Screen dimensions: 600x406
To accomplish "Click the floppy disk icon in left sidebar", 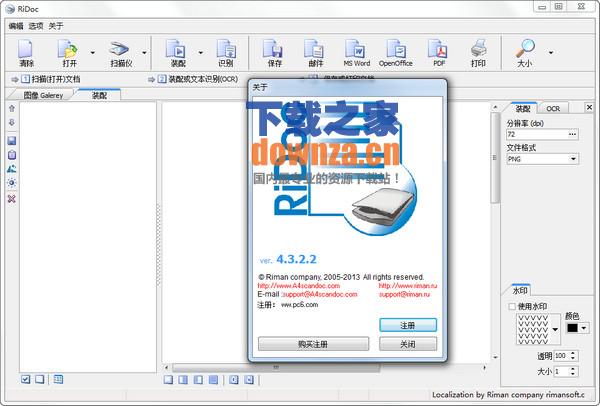I will coord(12,140).
